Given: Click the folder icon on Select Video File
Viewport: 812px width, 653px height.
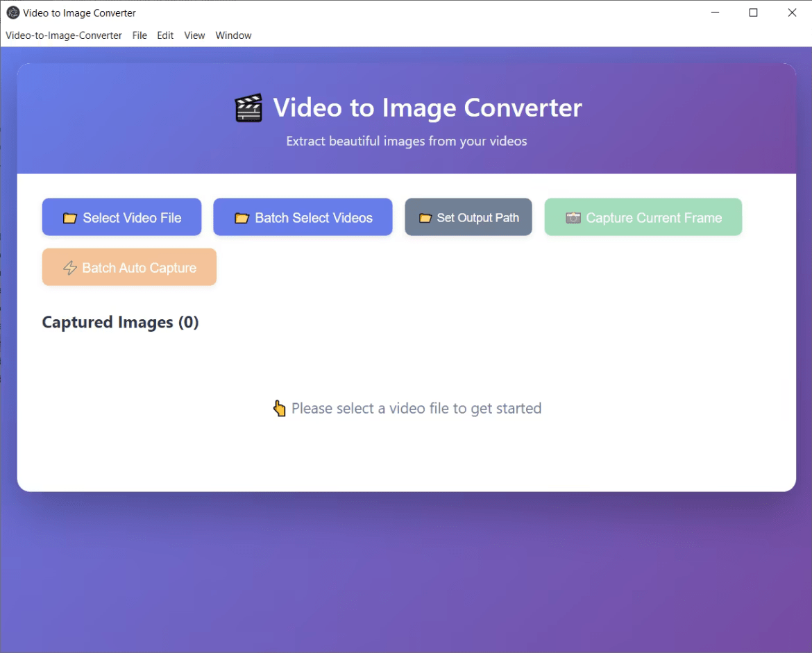Looking at the screenshot, I should (69, 217).
